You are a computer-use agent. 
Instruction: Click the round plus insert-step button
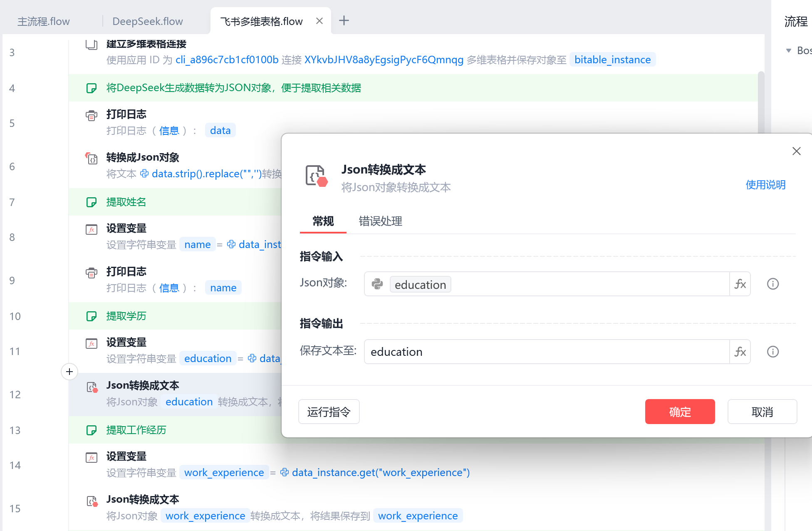[x=69, y=372]
